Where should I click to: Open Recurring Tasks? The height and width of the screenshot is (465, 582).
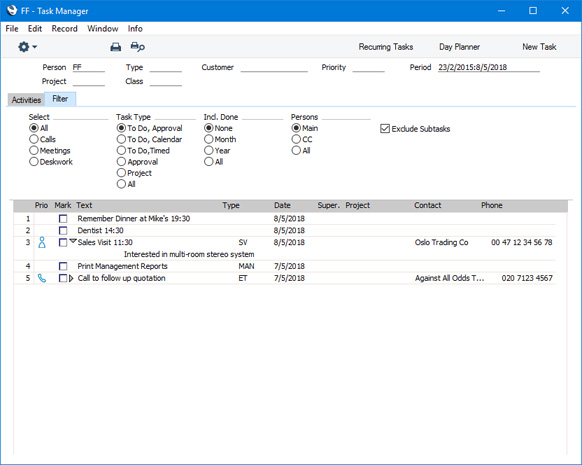(x=386, y=47)
